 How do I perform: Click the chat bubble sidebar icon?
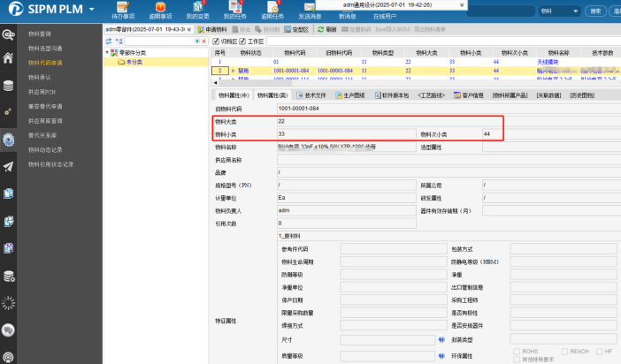point(8,330)
